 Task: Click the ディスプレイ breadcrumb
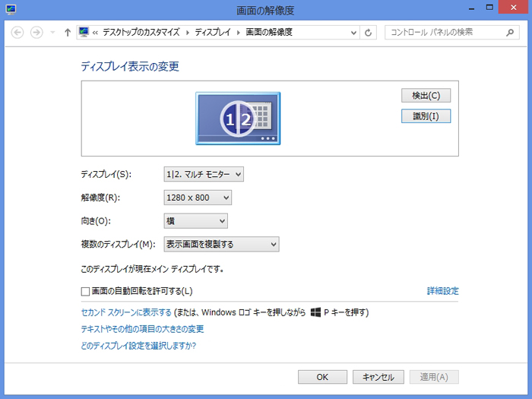213,32
